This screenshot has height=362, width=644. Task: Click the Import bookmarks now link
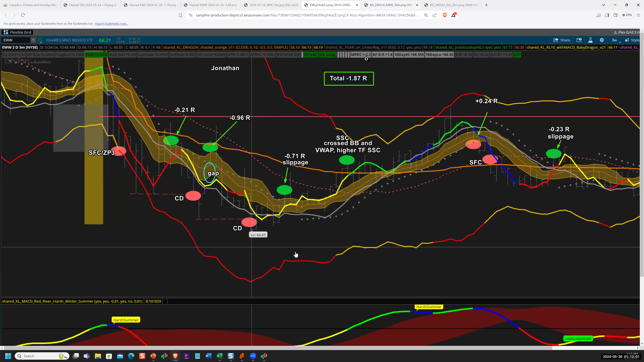point(111,23)
